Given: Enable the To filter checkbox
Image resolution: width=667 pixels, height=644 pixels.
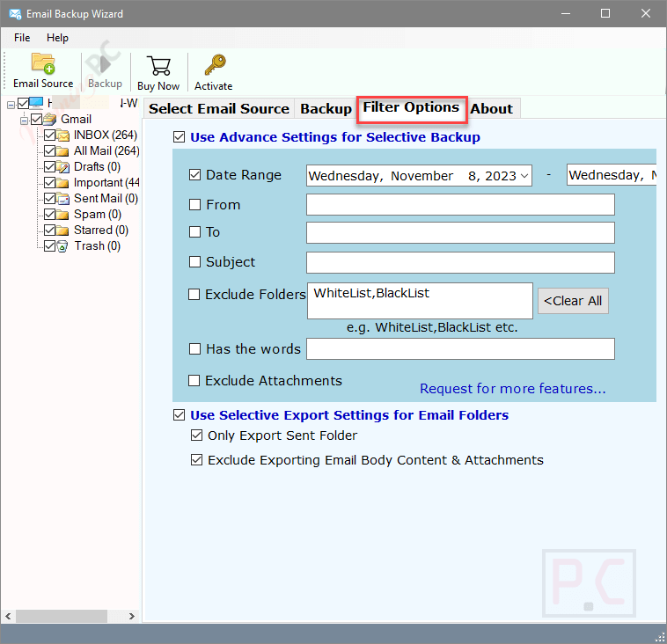Looking at the screenshot, I should [x=194, y=232].
